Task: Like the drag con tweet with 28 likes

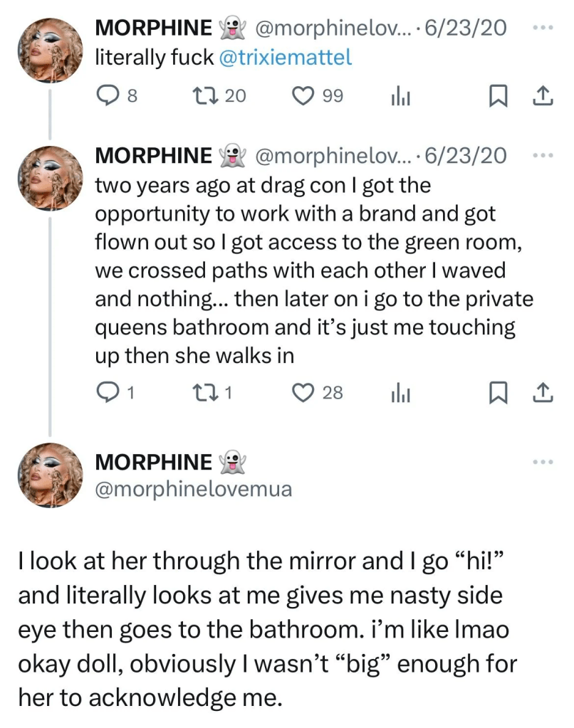Action: (304, 392)
